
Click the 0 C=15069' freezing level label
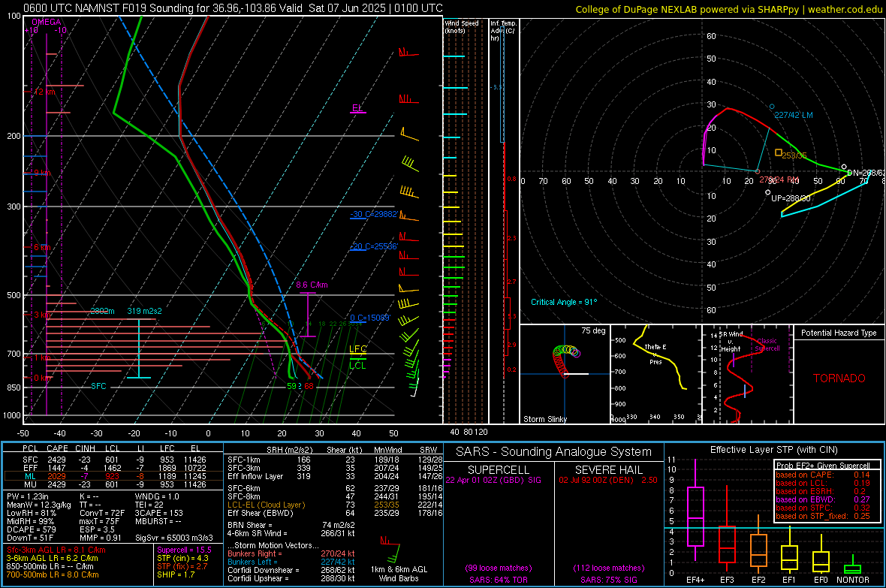click(369, 318)
